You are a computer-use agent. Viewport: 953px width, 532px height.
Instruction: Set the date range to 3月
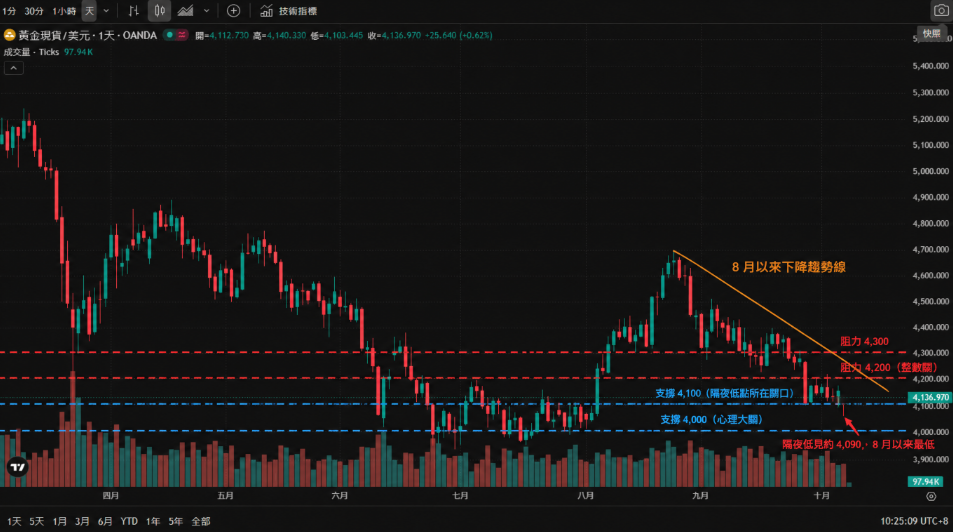coord(82,521)
